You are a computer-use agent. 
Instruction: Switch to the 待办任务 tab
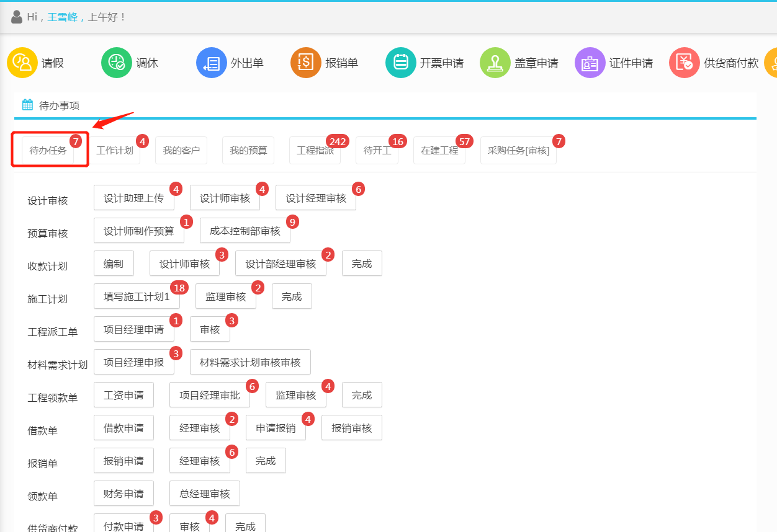pos(50,150)
